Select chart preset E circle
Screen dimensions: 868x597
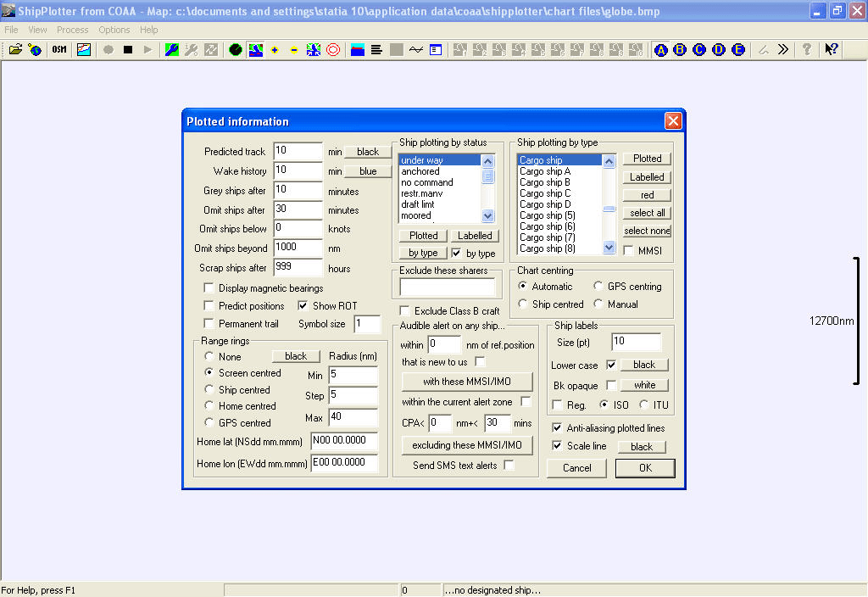[738, 50]
